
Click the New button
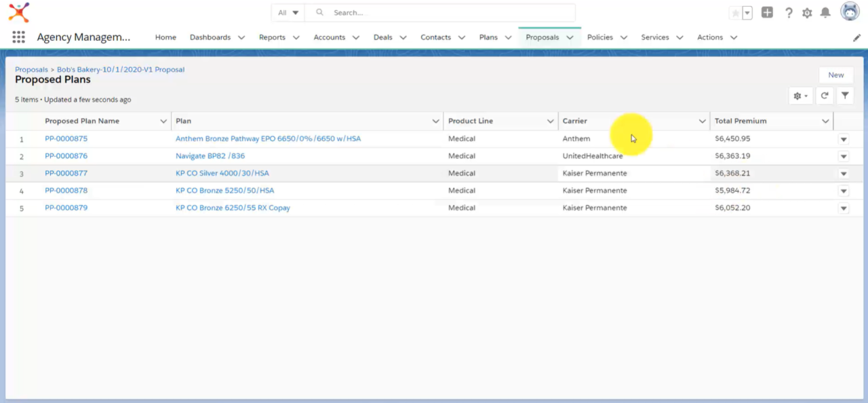(835, 75)
